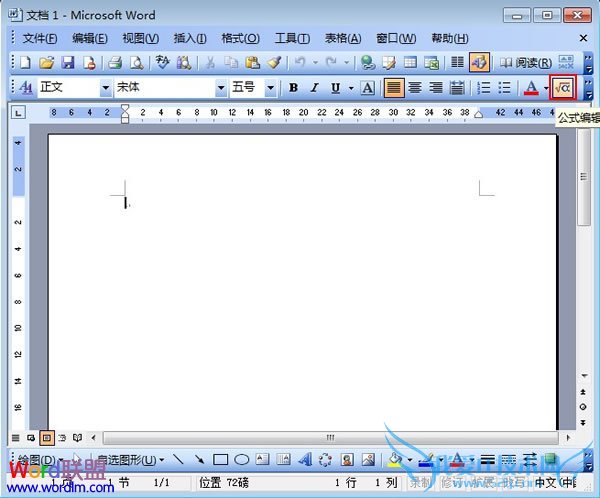Align text to the right
The image size is (600, 498).
click(435, 88)
